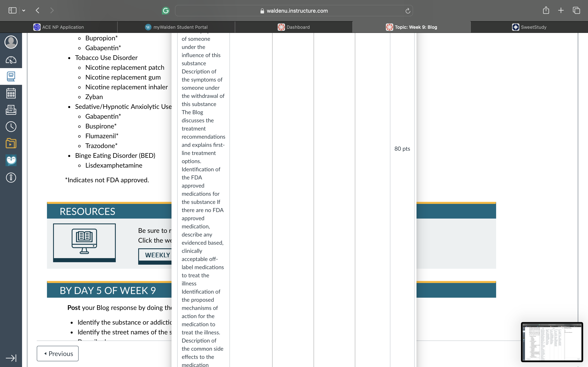Reload the waldenu.instructure.com page
This screenshot has height=367, width=588.
coord(408,11)
